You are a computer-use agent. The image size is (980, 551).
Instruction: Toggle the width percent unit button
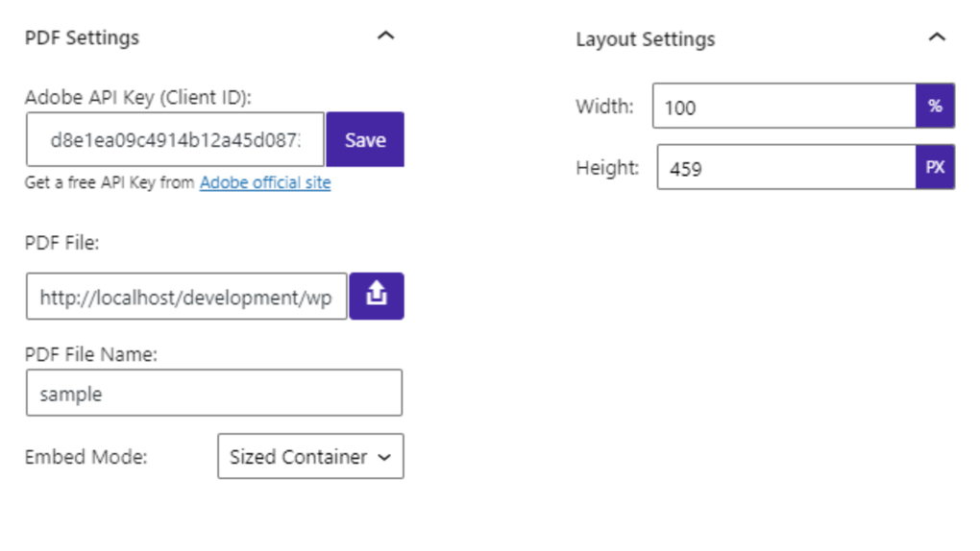tap(935, 107)
